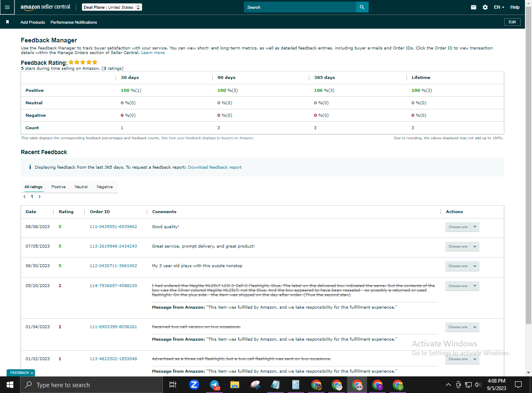
Task: Open Telegram from the taskbar
Action: 214,385
